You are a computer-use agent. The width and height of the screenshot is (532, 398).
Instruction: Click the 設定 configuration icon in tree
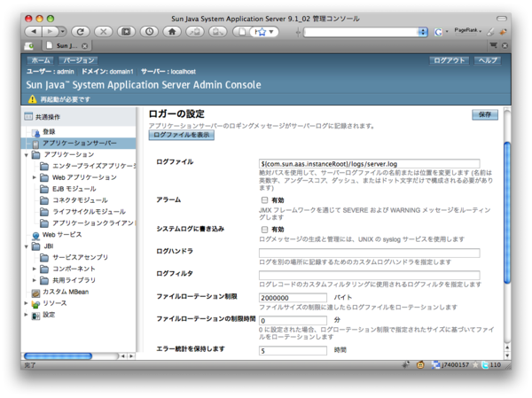(35, 316)
